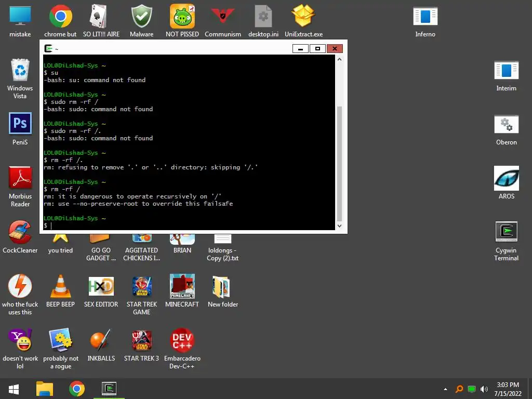The image size is (532, 399).
Task: Open the 'Windows Vista' recycle bin icon
Action: pos(20,79)
